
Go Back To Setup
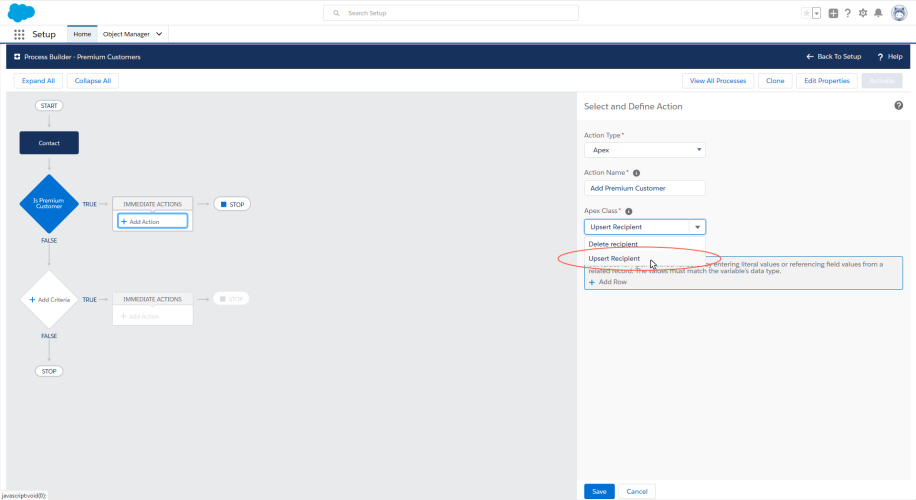(834, 57)
